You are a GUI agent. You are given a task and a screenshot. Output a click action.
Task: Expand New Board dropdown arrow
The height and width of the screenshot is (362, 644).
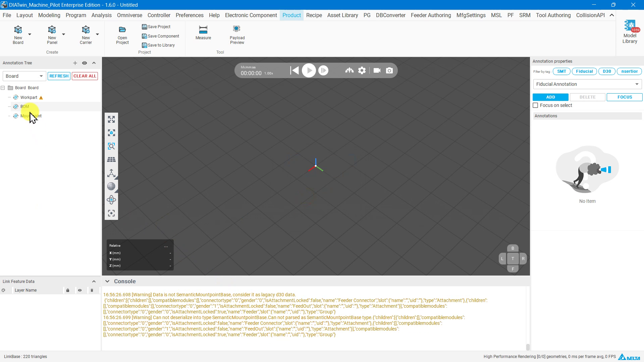[x=30, y=35]
